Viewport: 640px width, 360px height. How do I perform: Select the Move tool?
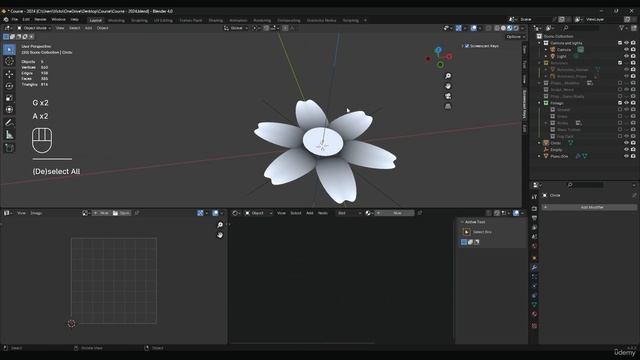tap(9, 74)
